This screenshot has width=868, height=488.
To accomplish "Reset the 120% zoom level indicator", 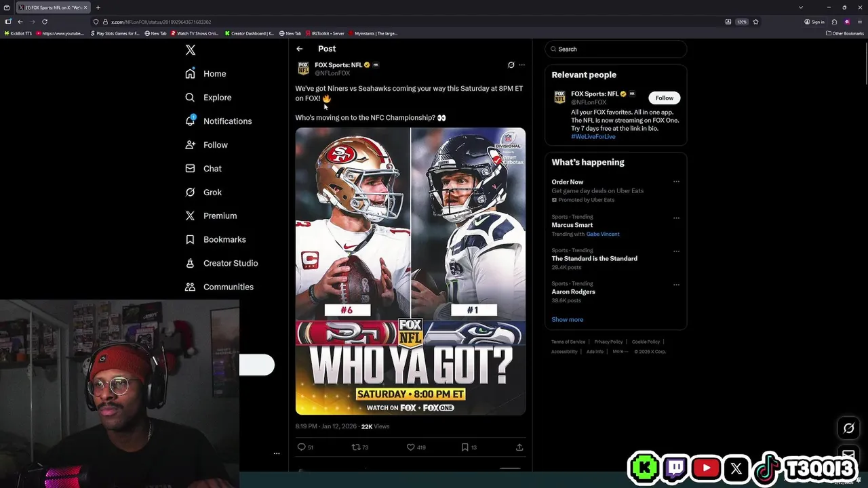I will click(742, 22).
